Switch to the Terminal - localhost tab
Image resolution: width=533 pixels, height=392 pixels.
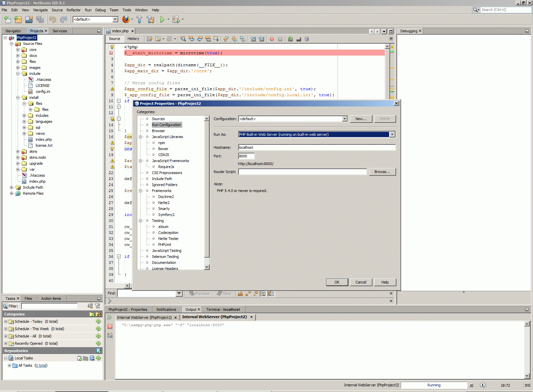click(x=223, y=309)
